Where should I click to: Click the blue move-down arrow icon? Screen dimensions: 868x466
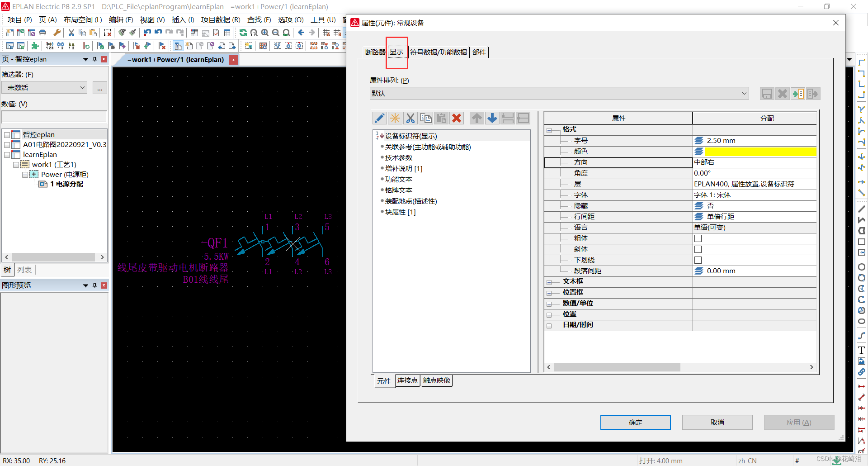(x=492, y=119)
